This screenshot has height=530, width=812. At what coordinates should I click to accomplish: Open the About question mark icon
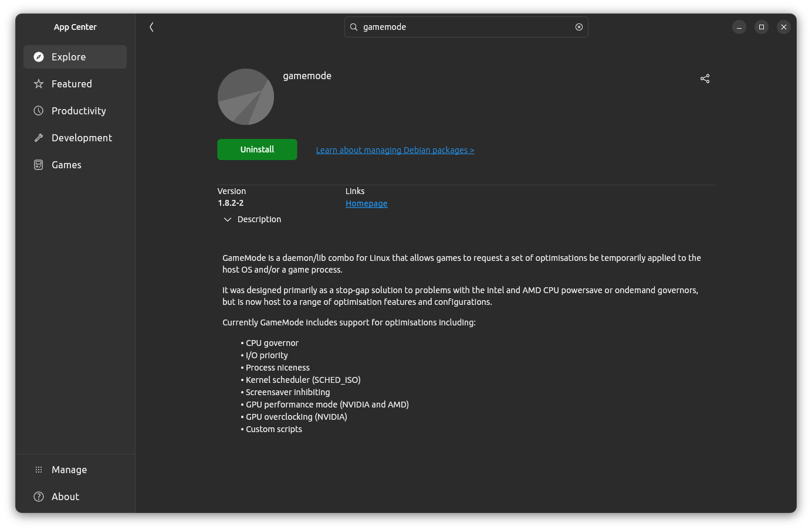[x=38, y=496]
